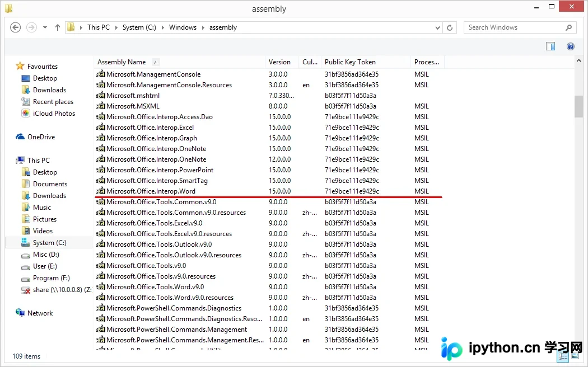
Task: Click Microsoft.Office.Tools.v9.0 assembly icon
Action: (x=100, y=266)
